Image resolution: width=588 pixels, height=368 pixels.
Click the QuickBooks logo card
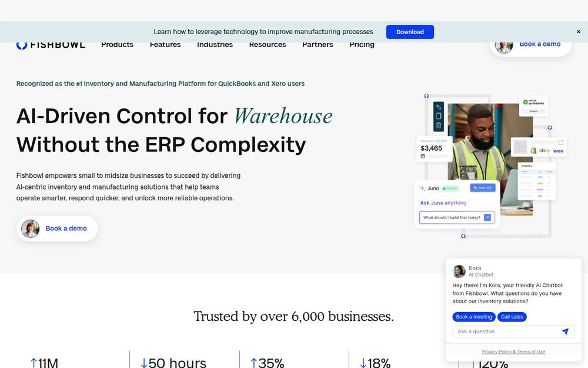[x=533, y=106]
